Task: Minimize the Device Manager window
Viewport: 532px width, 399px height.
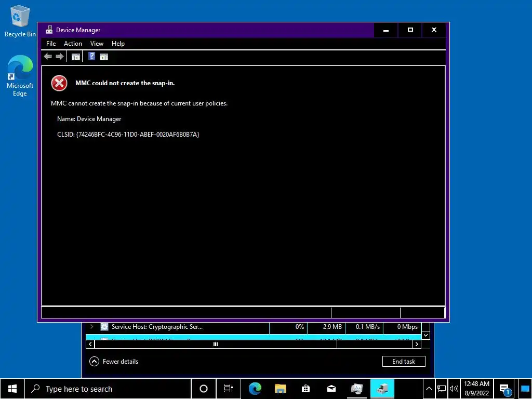Action: (386, 30)
